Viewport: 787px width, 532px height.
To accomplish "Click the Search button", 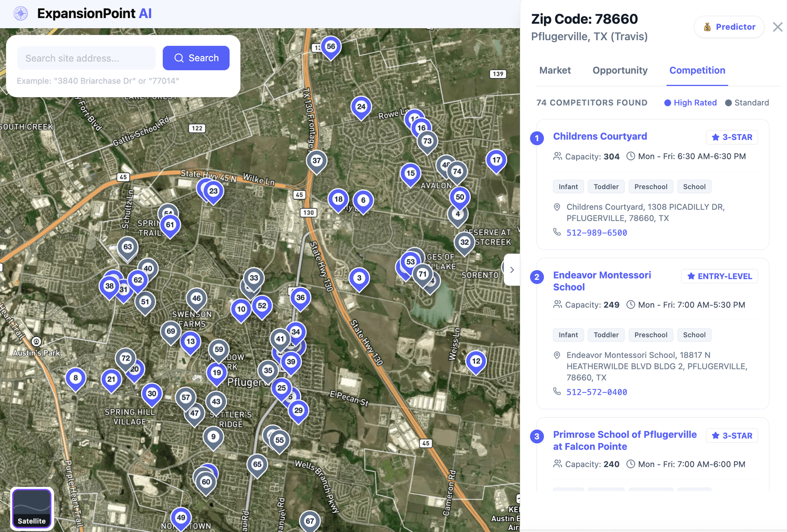I will click(196, 58).
